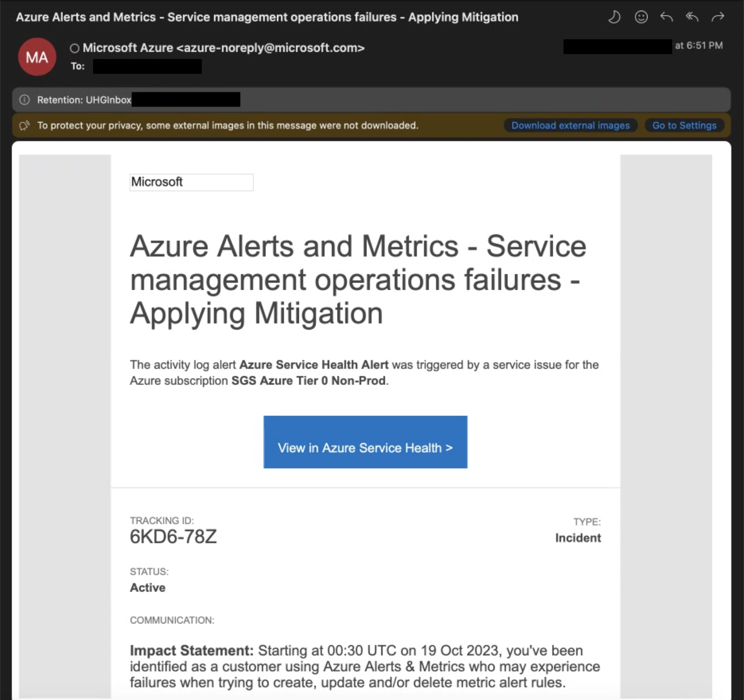Click the Impact Statement paragraph
The height and width of the screenshot is (700, 744).
click(364, 666)
